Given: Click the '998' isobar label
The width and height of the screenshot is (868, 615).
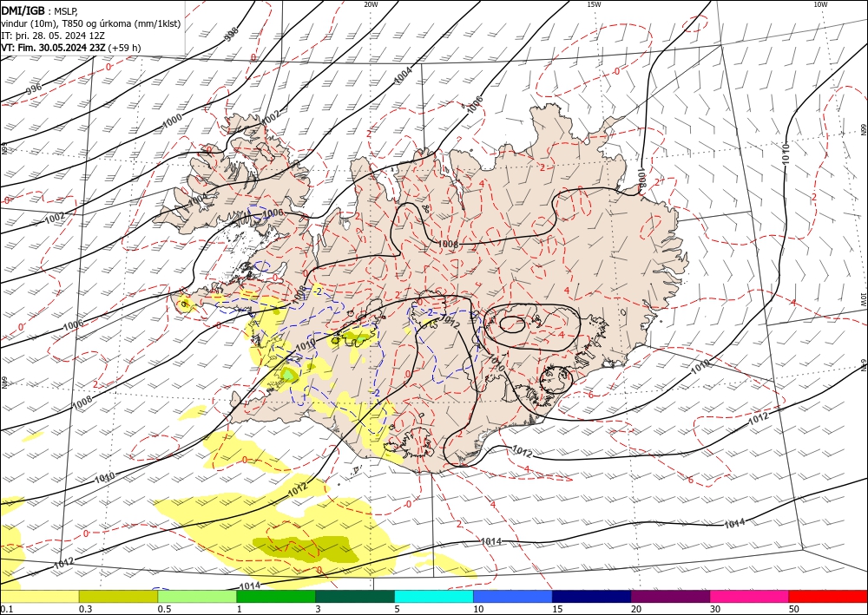Looking at the screenshot, I should tap(232, 35).
